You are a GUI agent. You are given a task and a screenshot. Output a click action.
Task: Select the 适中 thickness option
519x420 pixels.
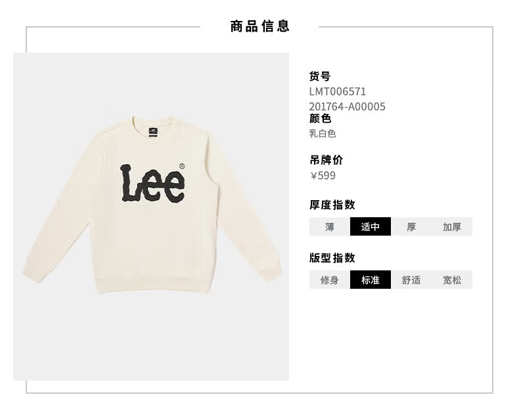click(x=371, y=226)
